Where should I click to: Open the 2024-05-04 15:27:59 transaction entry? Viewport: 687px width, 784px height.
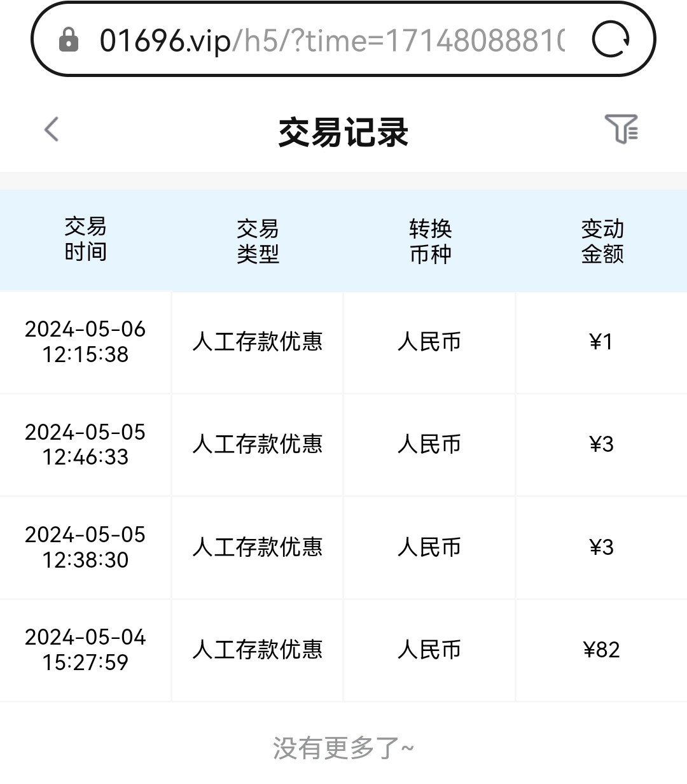coord(85,650)
